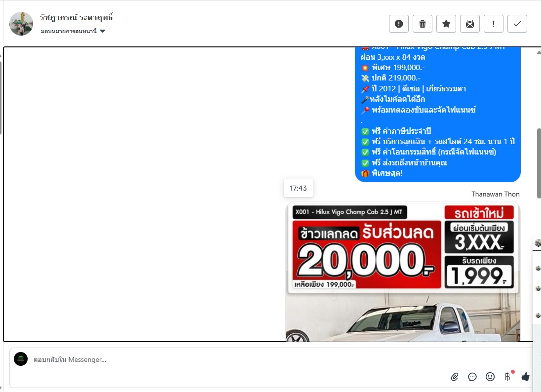The height and width of the screenshot is (392, 541).
Task: Click the sender name Thanawan Thon
Action: click(496, 195)
